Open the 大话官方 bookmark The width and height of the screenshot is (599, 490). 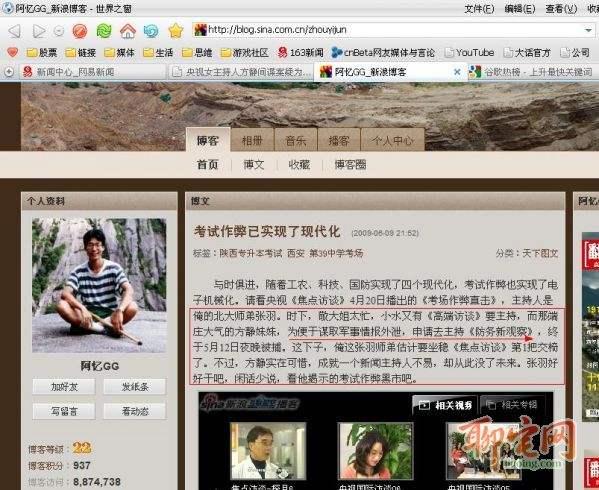(527, 52)
